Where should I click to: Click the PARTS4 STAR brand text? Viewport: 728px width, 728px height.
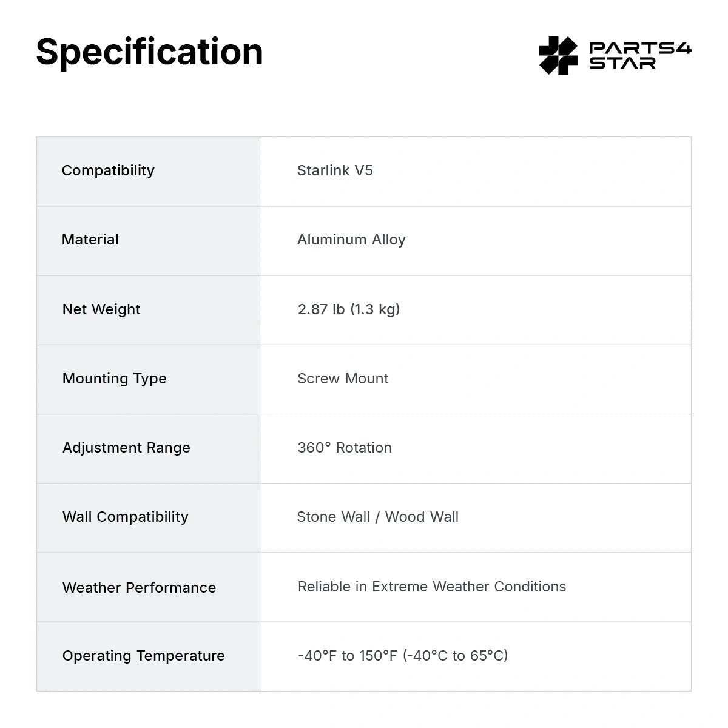coord(640,55)
